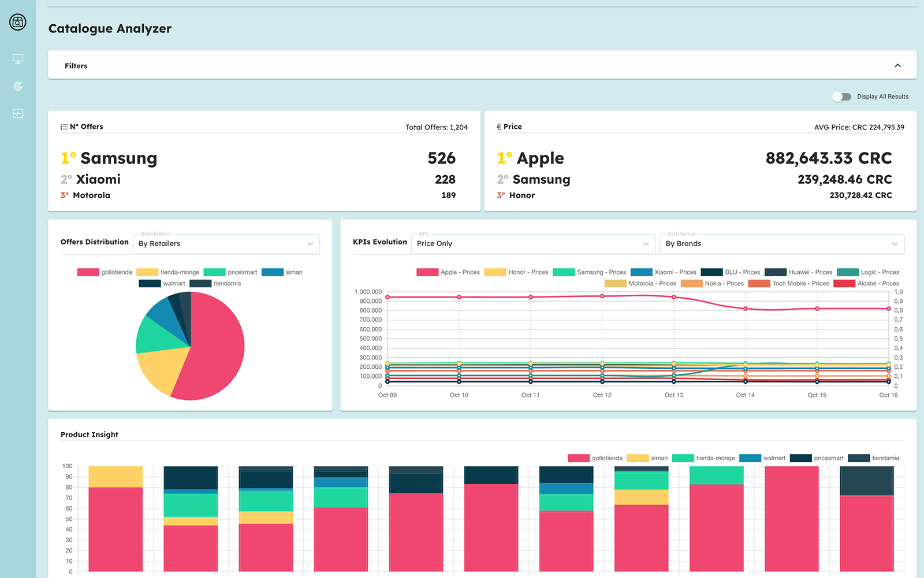The height and width of the screenshot is (578, 924).
Task: Toggle Alcatel - Prices line legend
Action: pyautogui.click(x=866, y=283)
